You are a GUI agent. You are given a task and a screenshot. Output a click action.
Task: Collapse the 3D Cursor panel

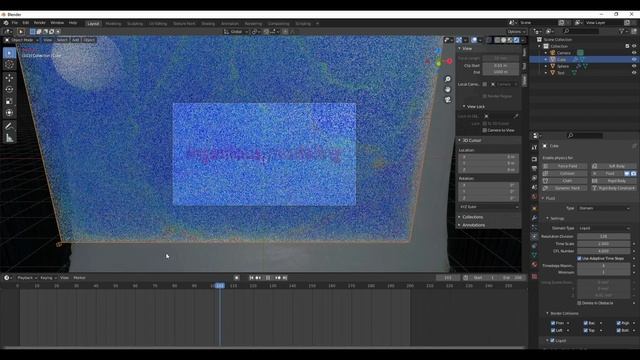pyautogui.click(x=488, y=140)
